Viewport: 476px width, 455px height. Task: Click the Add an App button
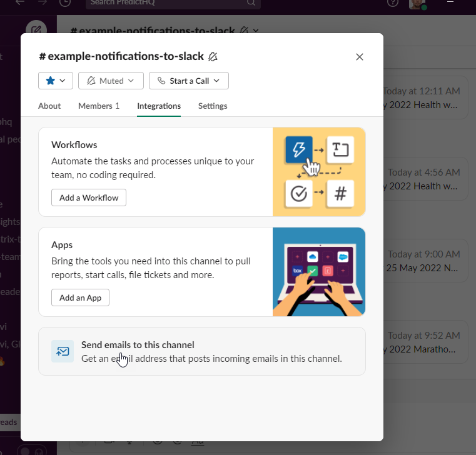80,297
